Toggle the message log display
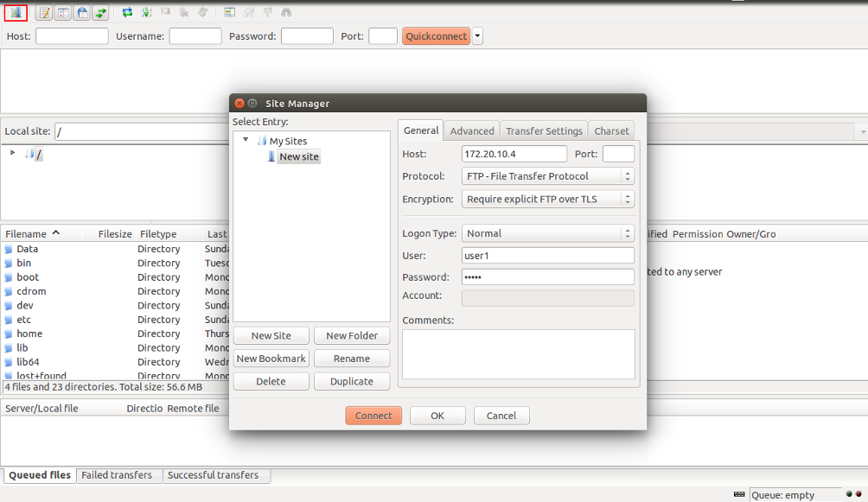 (x=44, y=12)
